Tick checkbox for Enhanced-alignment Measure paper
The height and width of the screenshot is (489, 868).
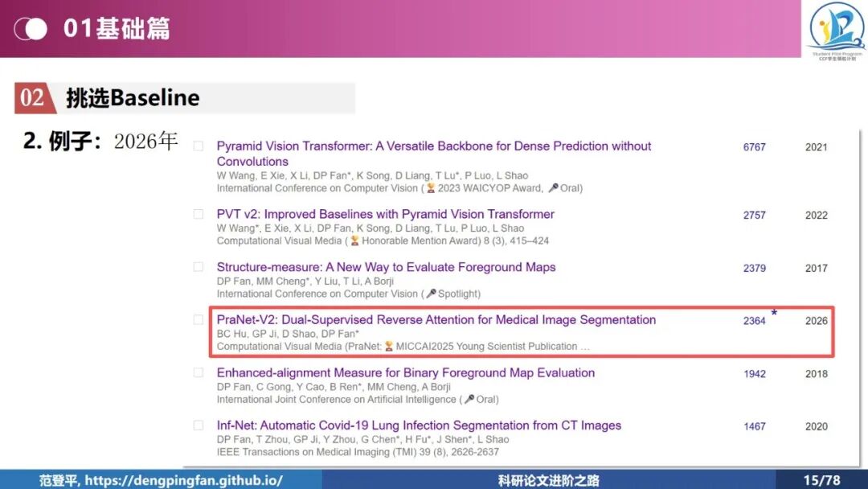click(x=199, y=372)
